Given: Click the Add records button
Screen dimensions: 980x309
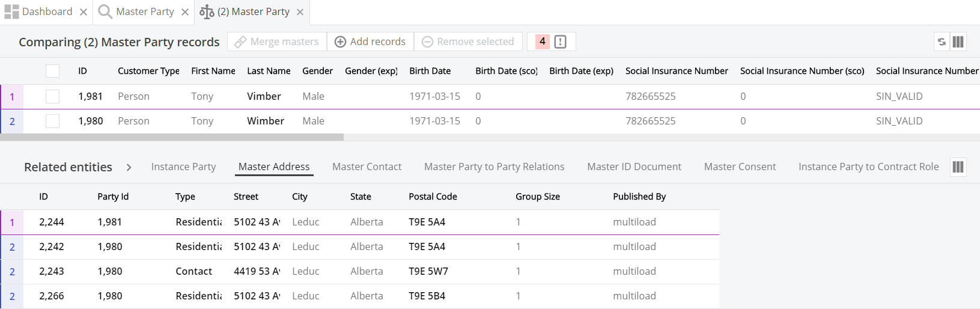Looking at the screenshot, I should pyautogui.click(x=370, y=41).
